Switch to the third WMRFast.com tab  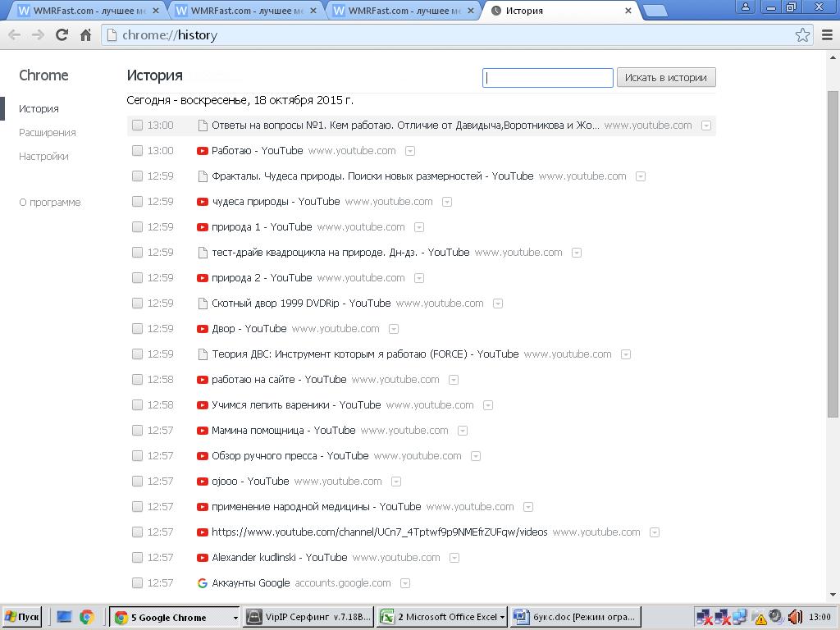[402, 11]
